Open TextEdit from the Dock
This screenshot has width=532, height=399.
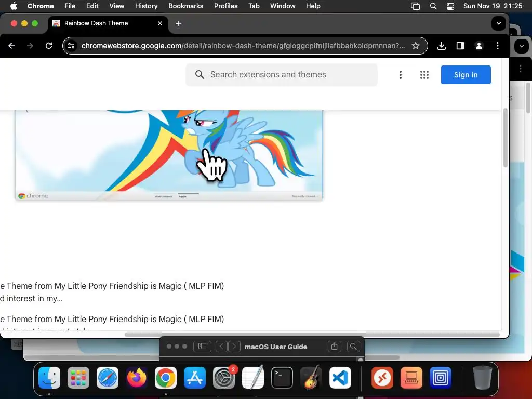[253, 378]
